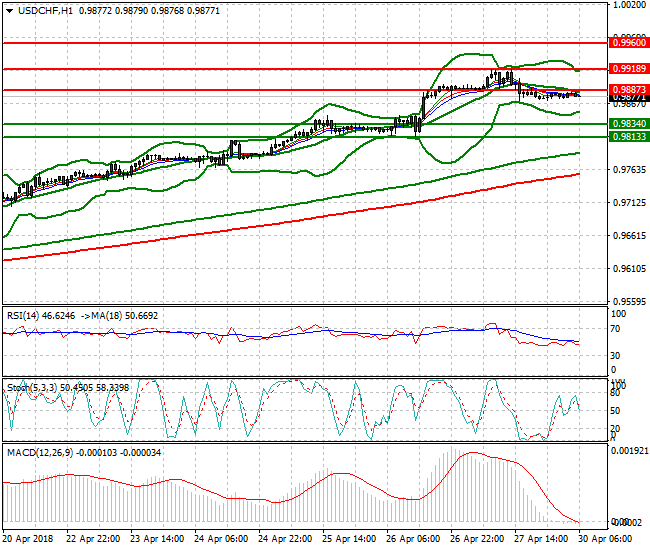This screenshot has height=550, width=650.
Task: Click the 0.97125 price scale value
Action: [629, 202]
